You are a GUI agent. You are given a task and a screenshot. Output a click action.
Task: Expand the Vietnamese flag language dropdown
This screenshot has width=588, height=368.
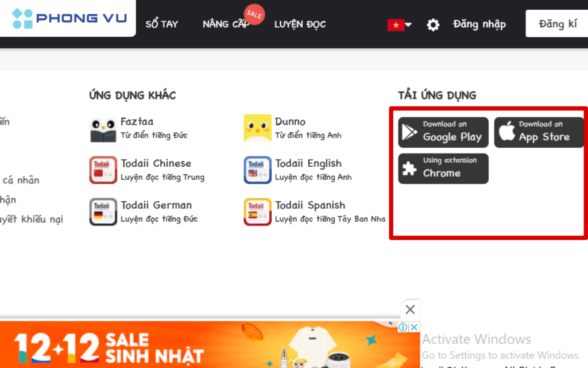[400, 25]
